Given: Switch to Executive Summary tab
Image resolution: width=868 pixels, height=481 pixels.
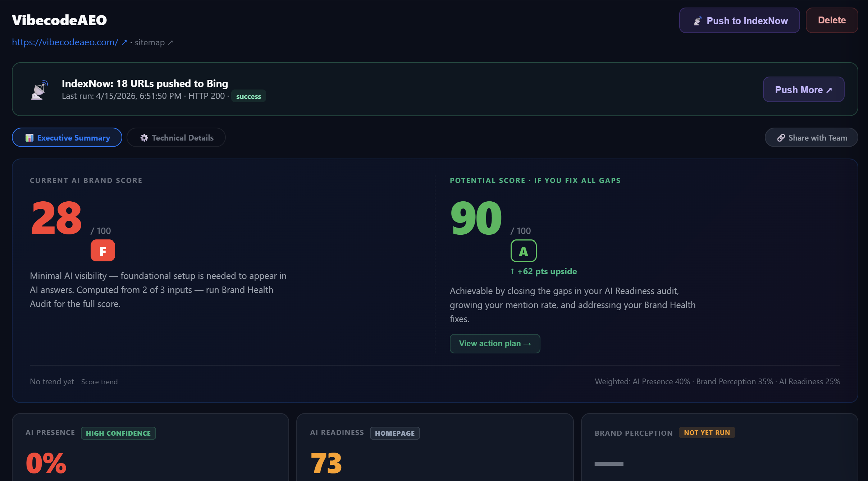Looking at the screenshot, I should (67, 138).
